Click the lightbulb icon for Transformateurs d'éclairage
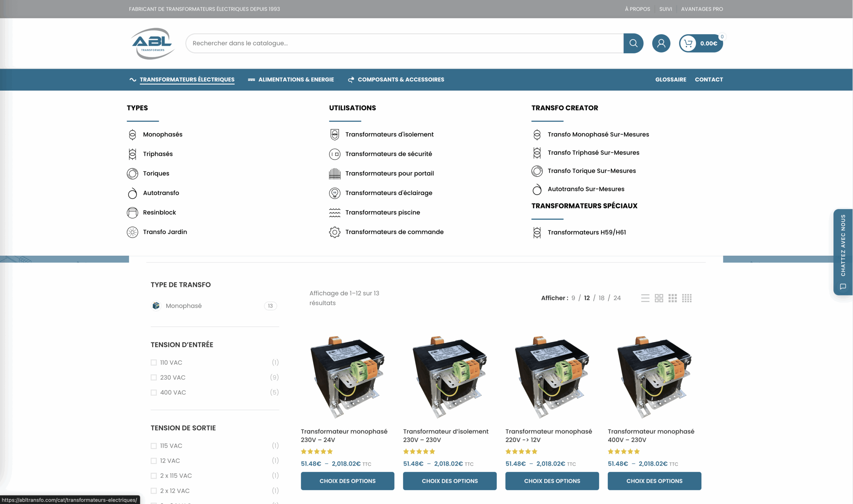 tap(335, 193)
